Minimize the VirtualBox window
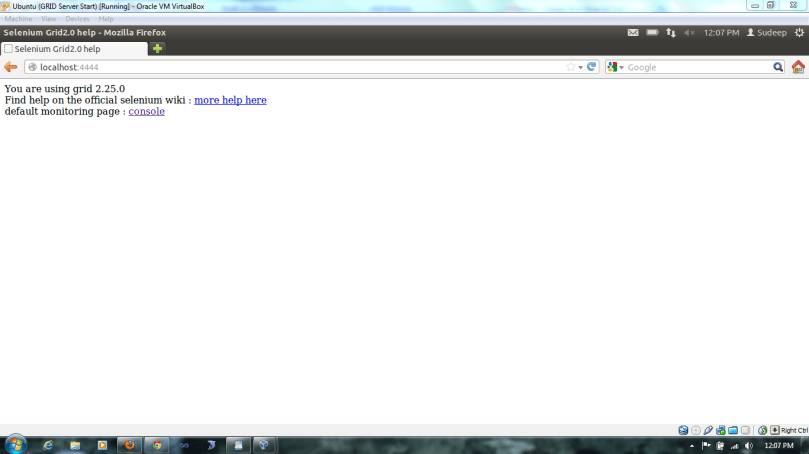The image size is (809, 454). click(x=755, y=5)
